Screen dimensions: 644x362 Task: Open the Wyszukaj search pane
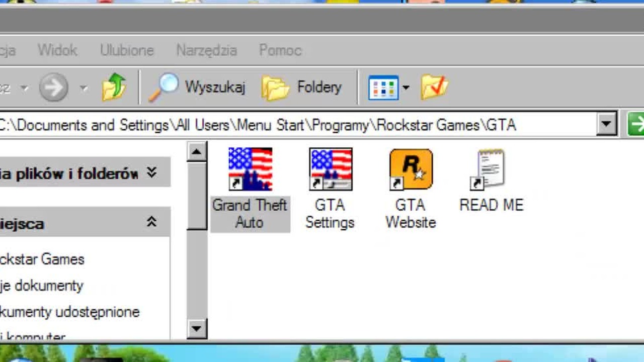click(197, 87)
